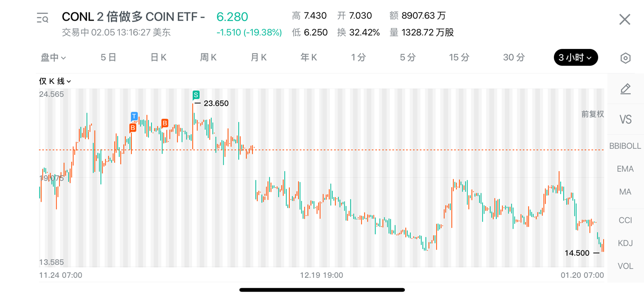Toggle the MA indicator overlay
The width and height of the screenshot is (644, 298).
click(625, 192)
